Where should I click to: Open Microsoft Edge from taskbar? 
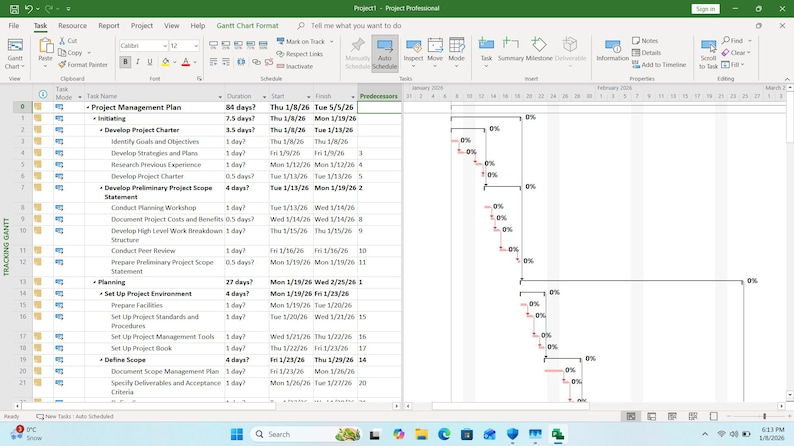[x=444, y=434]
